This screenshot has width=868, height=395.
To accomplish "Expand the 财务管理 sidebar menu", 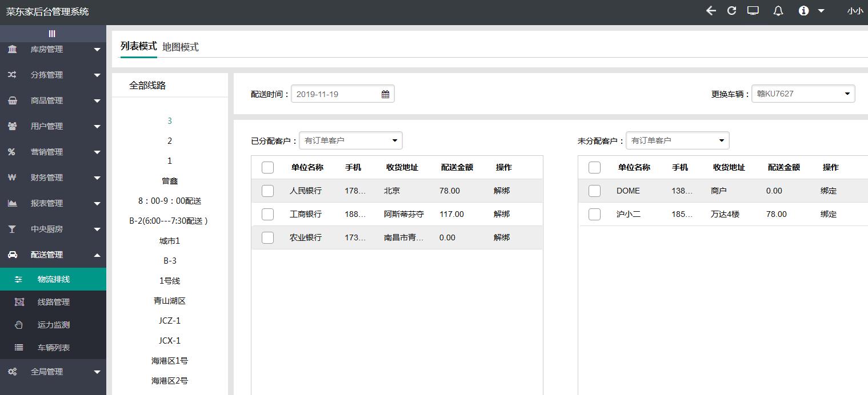I will click(x=53, y=178).
